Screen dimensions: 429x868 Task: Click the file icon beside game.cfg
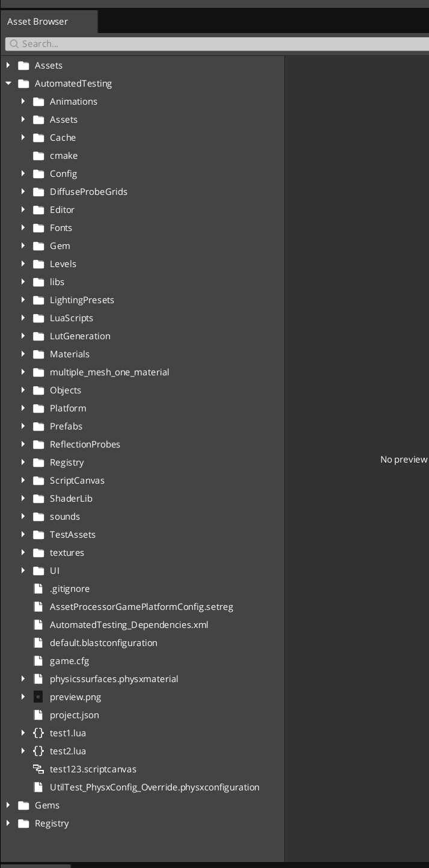tap(38, 660)
